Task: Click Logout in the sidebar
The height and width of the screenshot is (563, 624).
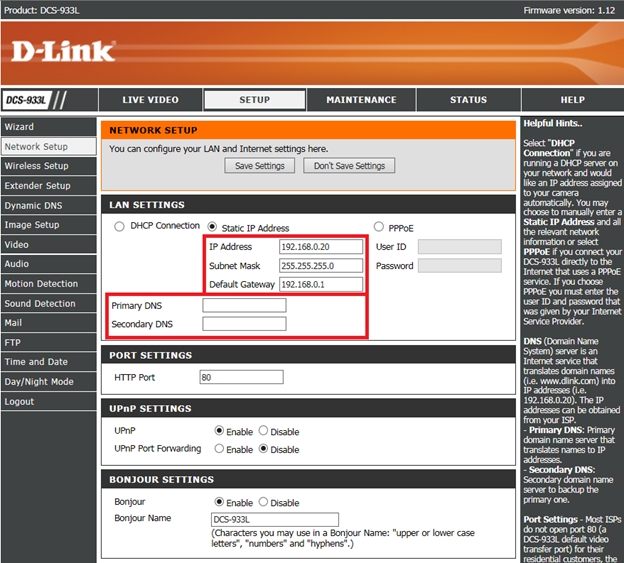Action: (19, 401)
